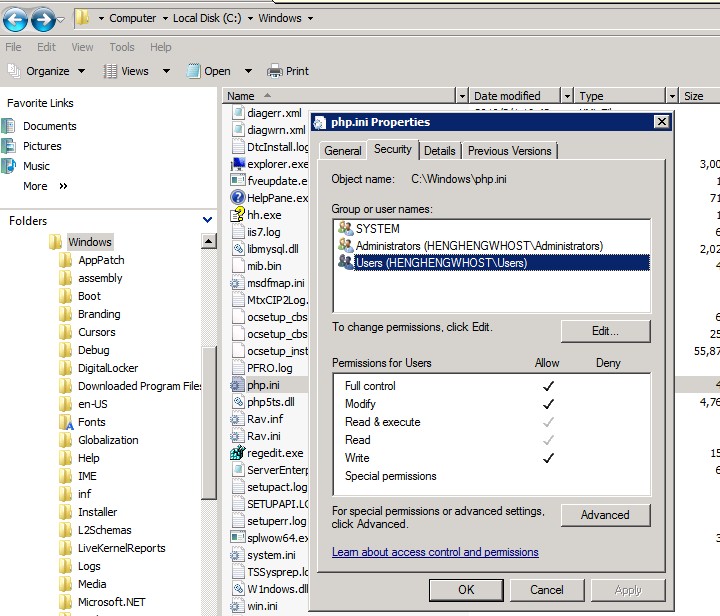This screenshot has height=616, width=720.
Task: Click the Documents favorite link icon
Action: [8, 126]
